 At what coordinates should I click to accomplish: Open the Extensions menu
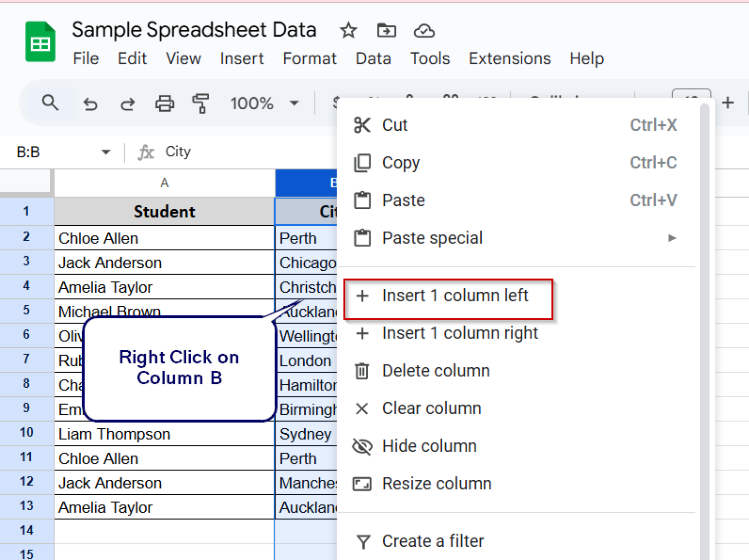click(x=509, y=58)
